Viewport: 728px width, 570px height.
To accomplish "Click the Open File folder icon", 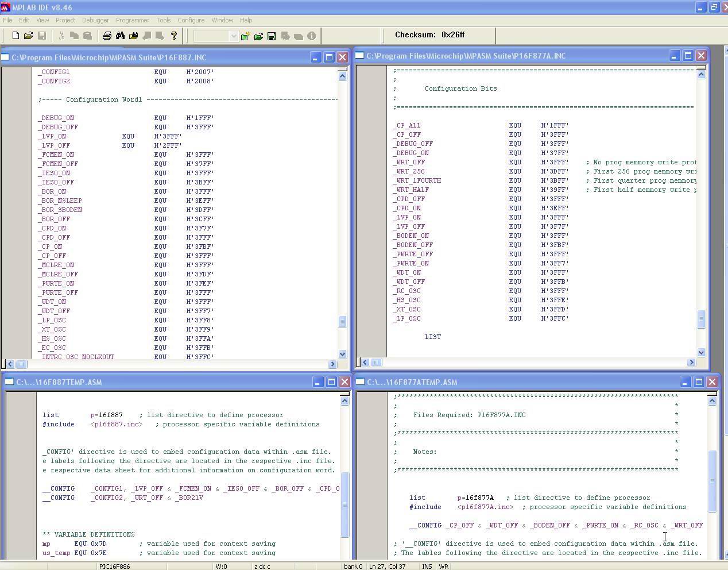I will click(28, 36).
